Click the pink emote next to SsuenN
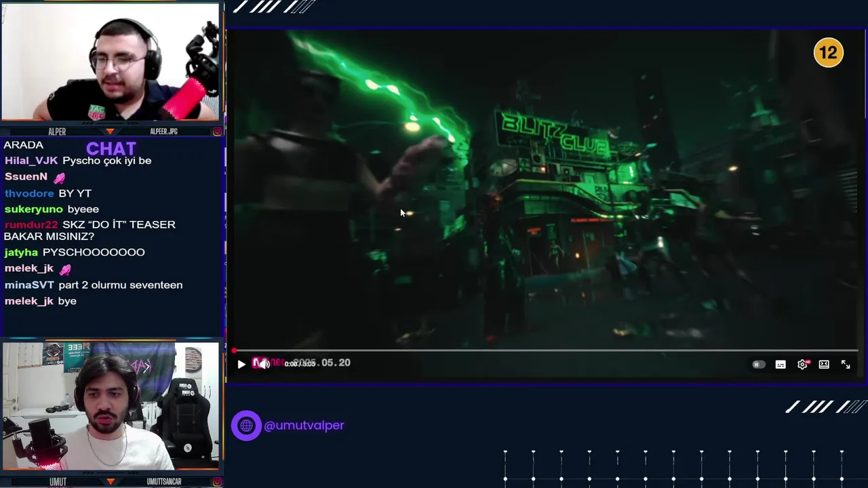Viewport: 868px width, 488px height. coord(59,178)
